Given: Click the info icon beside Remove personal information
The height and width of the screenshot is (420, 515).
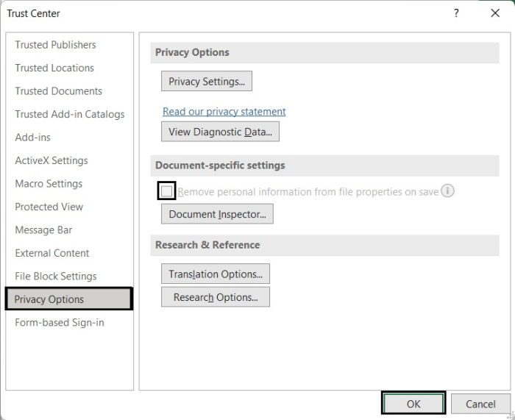Looking at the screenshot, I should 447,191.
